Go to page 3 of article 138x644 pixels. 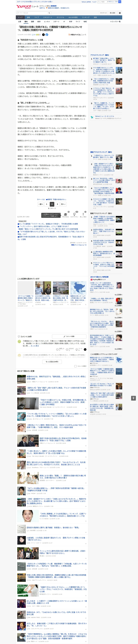pyautogui.click(x=57, y=204)
